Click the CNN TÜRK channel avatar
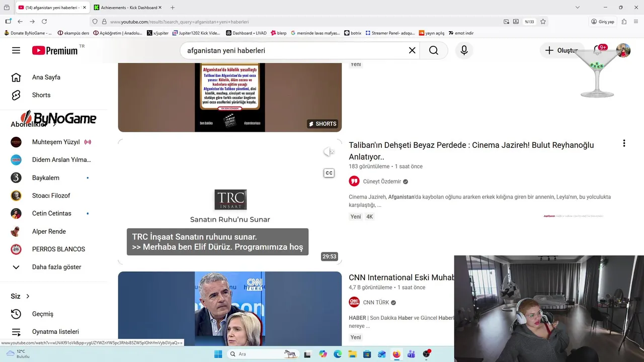 tap(354, 302)
